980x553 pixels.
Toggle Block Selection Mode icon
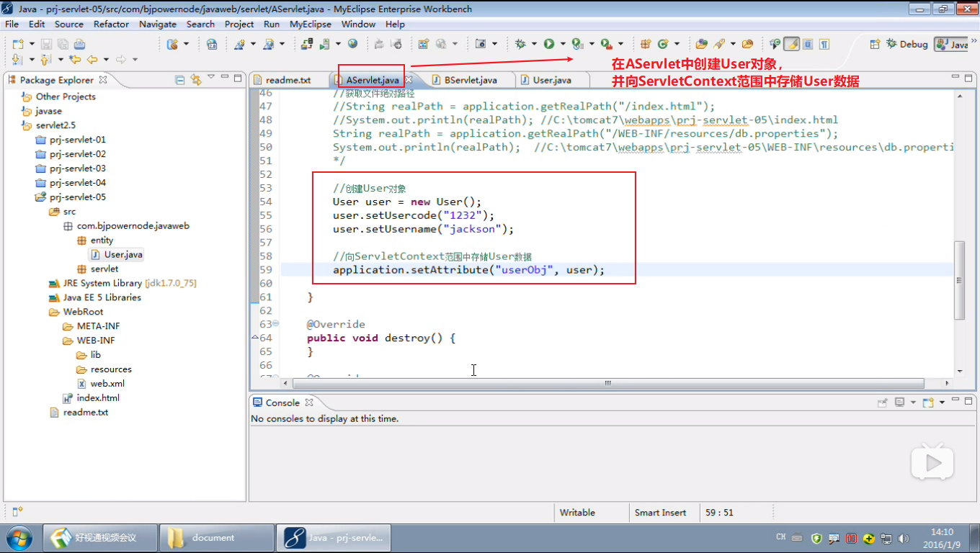coord(808,44)
